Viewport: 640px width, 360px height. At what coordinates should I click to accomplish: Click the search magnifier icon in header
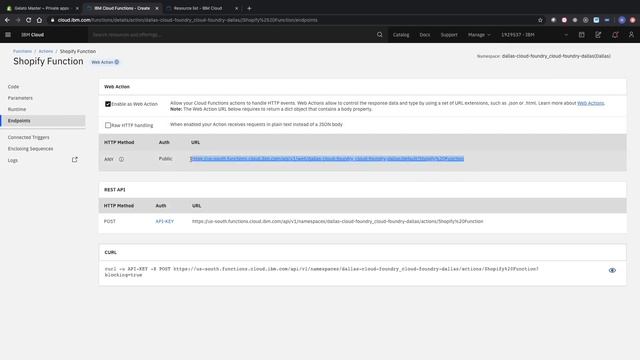click(x=380, y=35)
